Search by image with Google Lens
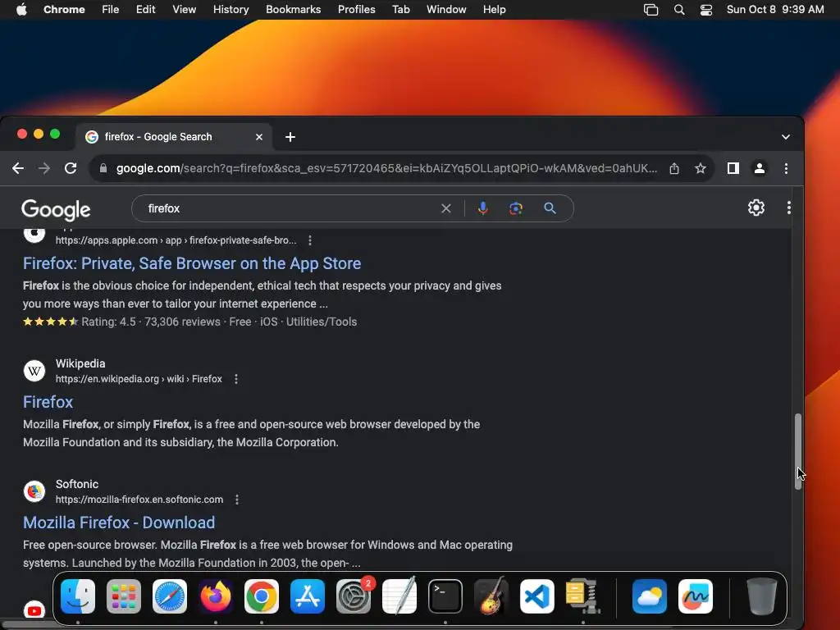This screenshot has width=840, height=630. pos(516,208)
